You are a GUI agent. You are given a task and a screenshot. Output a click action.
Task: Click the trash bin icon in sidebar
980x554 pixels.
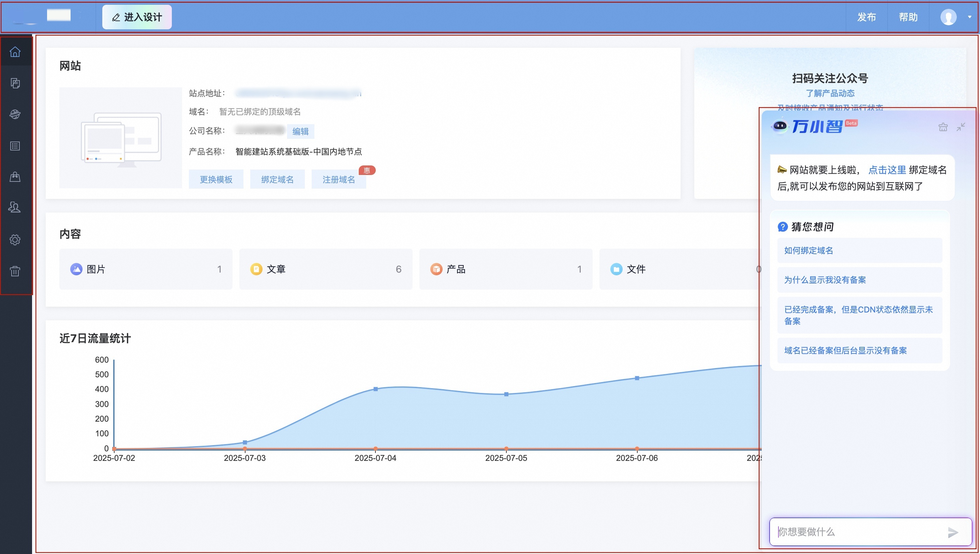15,271
